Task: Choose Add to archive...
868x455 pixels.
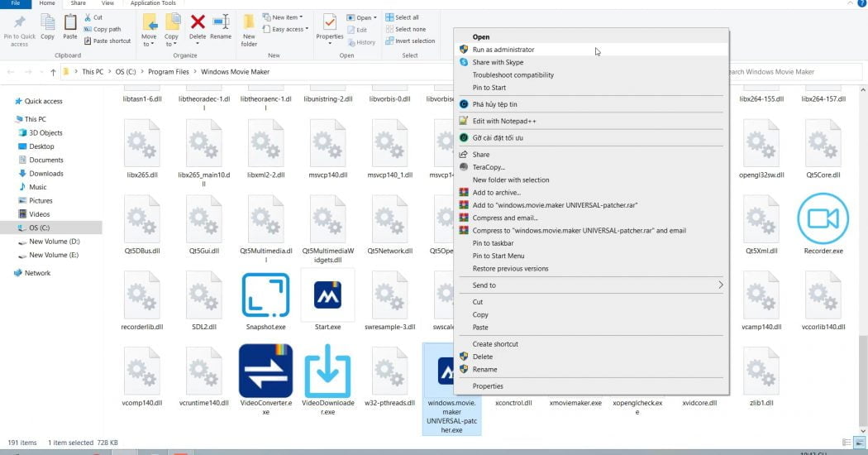Action: [591, 193]
